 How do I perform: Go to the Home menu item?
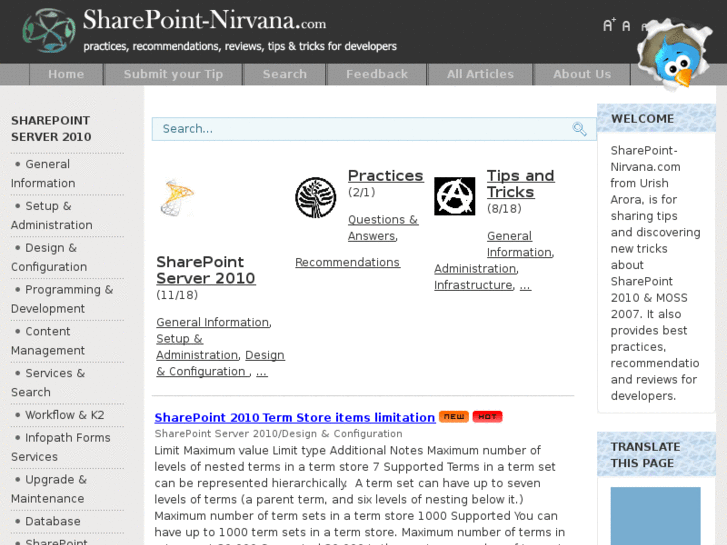(66, 74)
